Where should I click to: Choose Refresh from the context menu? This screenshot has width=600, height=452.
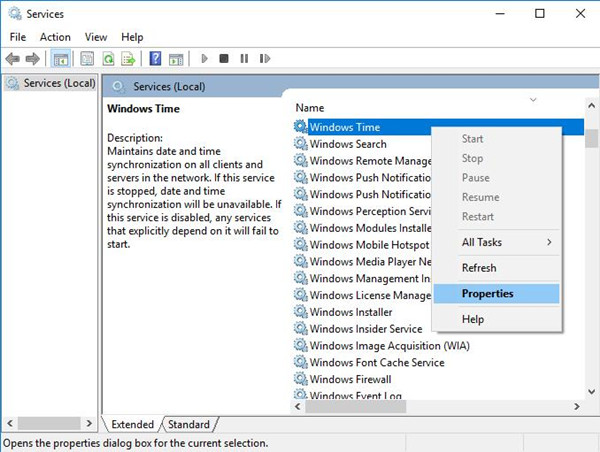[496, 268]
